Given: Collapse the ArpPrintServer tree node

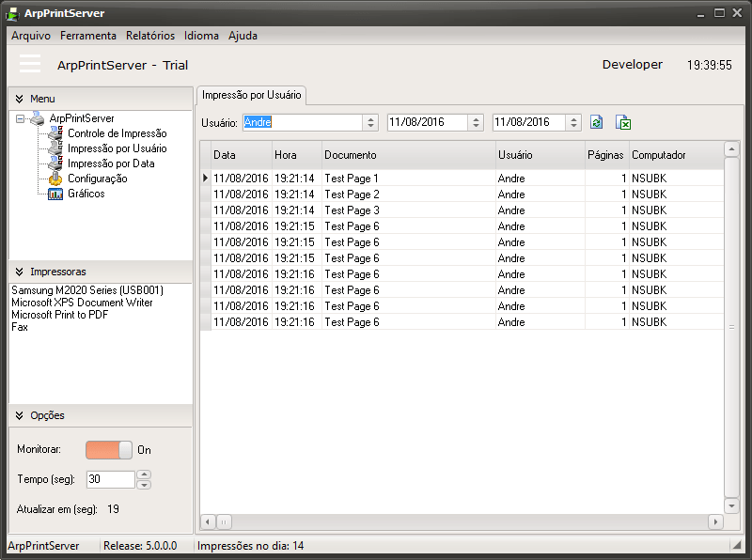Looking at the screenshot, I should coord(20,118).
